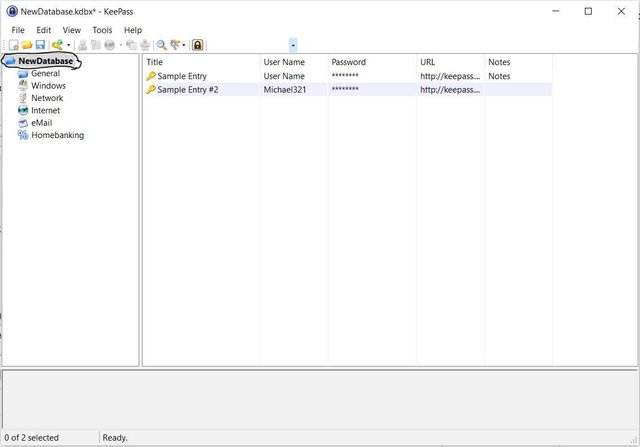The width and height of the screenshot is (640, 447).
Task: Sort by the User Name column header
Action: 294,62
